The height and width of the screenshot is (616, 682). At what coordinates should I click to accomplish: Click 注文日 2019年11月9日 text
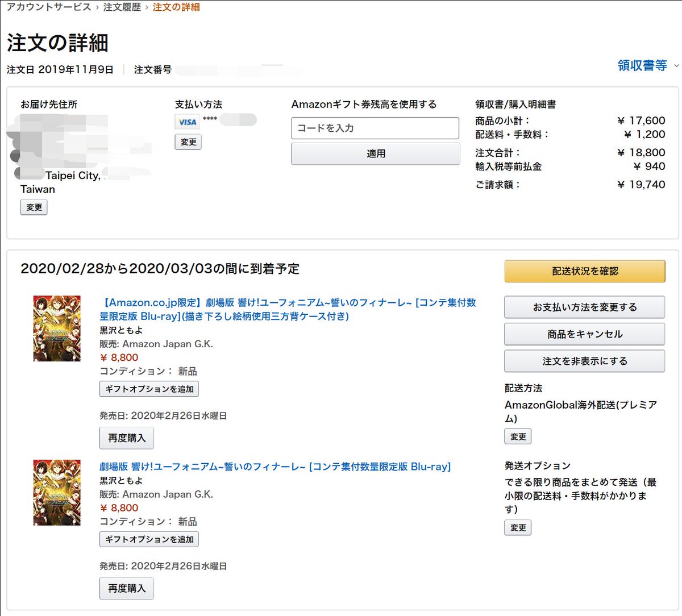(x=60, y=69)
